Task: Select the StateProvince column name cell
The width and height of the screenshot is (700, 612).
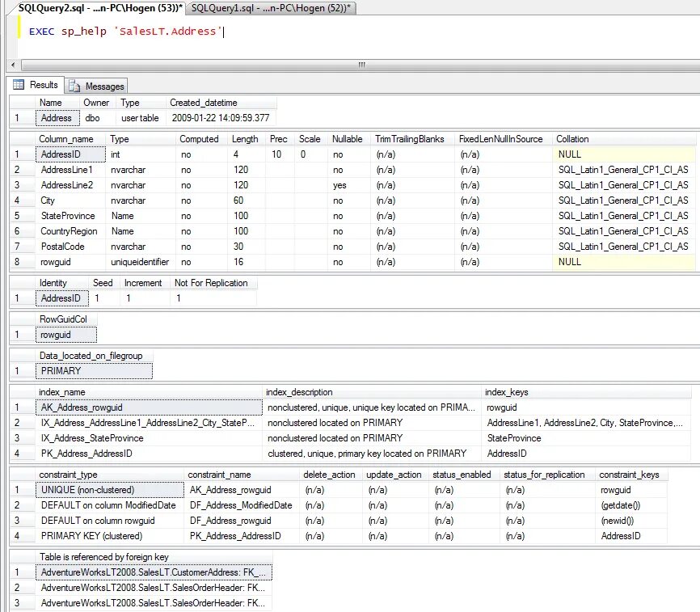Action: click(70, 216)
